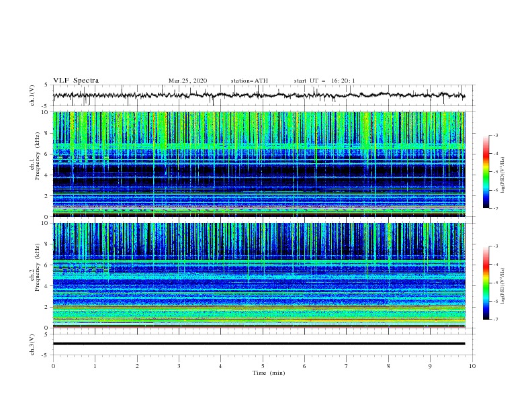Screen dimensions: 532x411
Task: Click the "5" minute time axis tick
Action: pos(263,366)
